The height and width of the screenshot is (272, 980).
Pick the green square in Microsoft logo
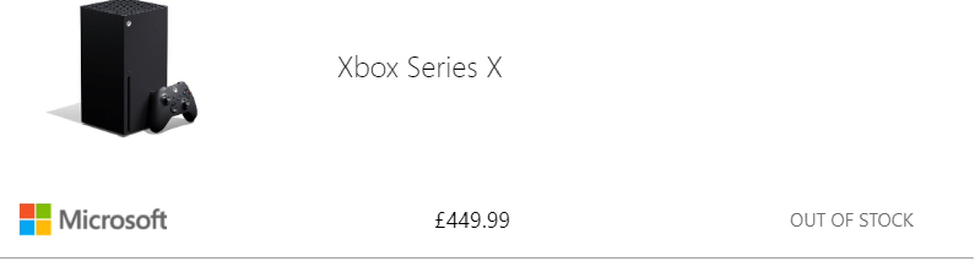pos(44,211)
